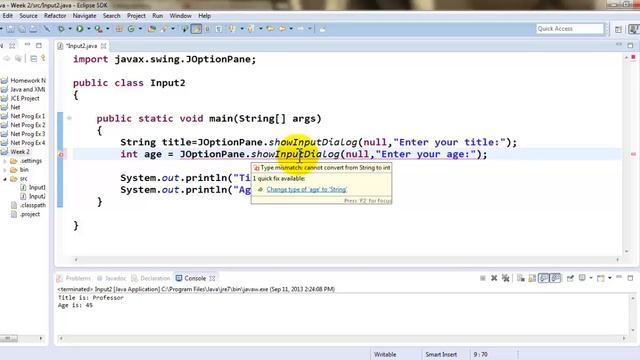
Task: Click Collapse All in Package Explorer
Action: point(33,59)
